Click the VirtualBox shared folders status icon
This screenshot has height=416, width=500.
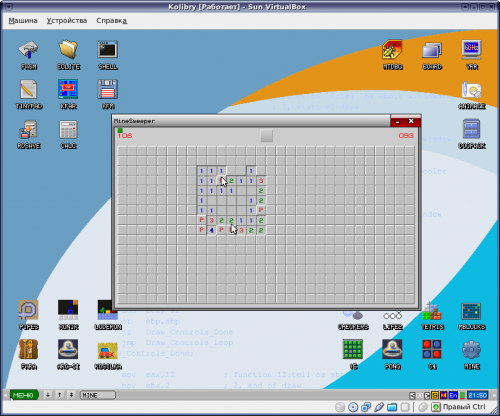click(x=392, y=407)
